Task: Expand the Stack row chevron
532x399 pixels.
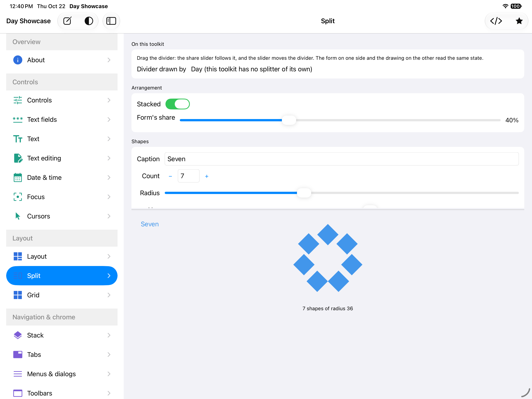Action: [x=109, y=335]
